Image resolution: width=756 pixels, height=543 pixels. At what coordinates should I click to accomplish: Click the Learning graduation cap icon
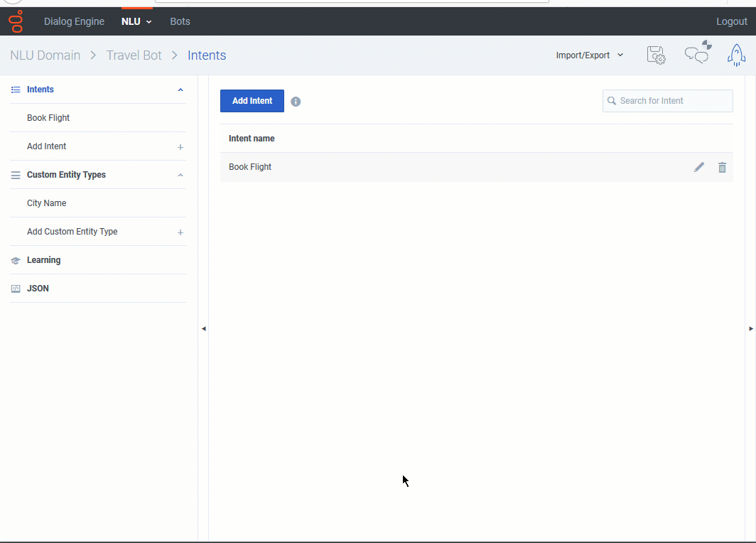pyautogui.click(x=16, y=260)
